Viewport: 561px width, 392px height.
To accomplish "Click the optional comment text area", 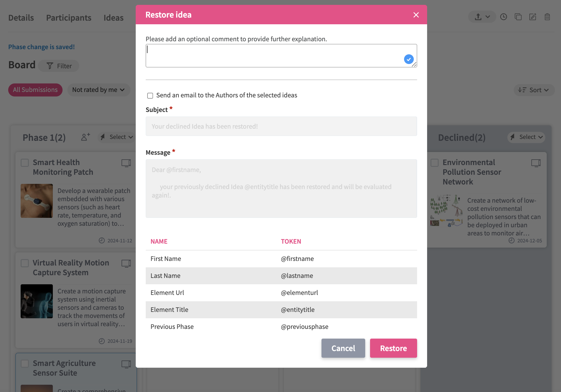I will (x=273, y=56).
